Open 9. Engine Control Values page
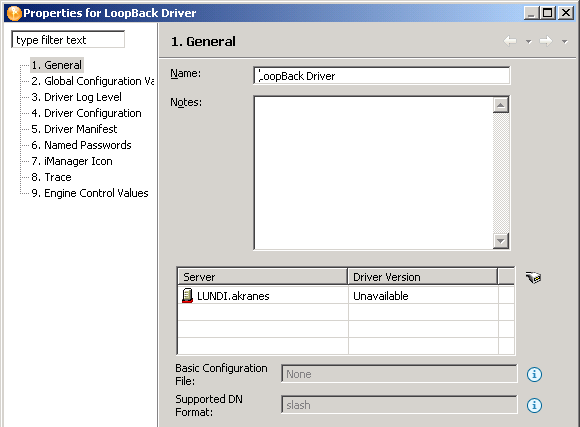The height and width of the screenshot is (427, 580). 90,193
